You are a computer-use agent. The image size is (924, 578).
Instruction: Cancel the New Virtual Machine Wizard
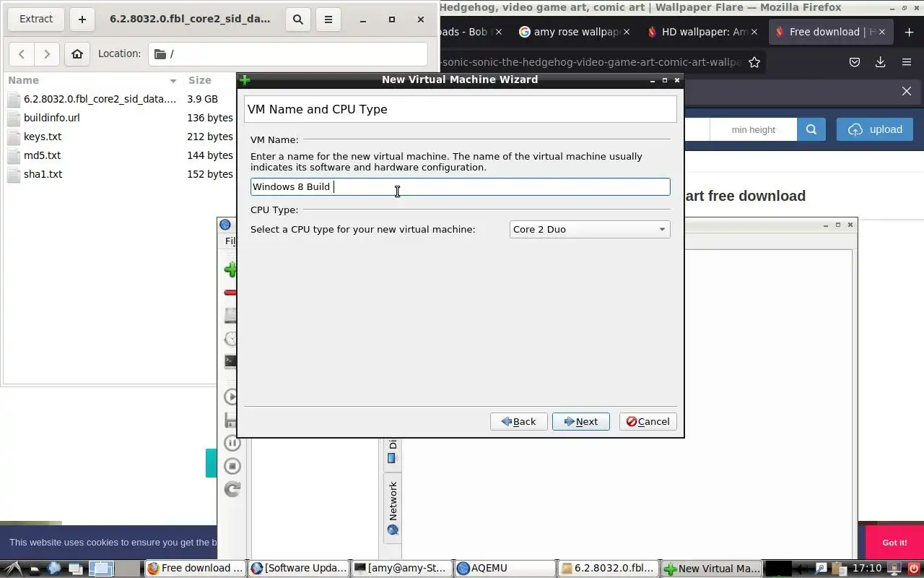(648, 421)
